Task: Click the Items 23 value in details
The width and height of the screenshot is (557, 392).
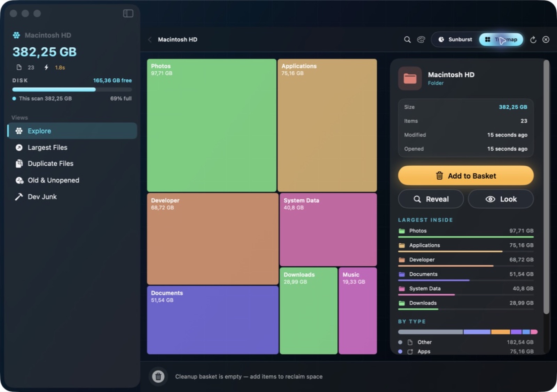Action: pyautogui.click(x=524, y=121)
